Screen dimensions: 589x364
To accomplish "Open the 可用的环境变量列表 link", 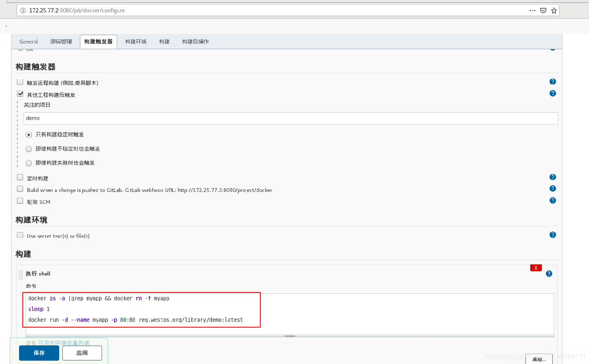I will (64, 343).
